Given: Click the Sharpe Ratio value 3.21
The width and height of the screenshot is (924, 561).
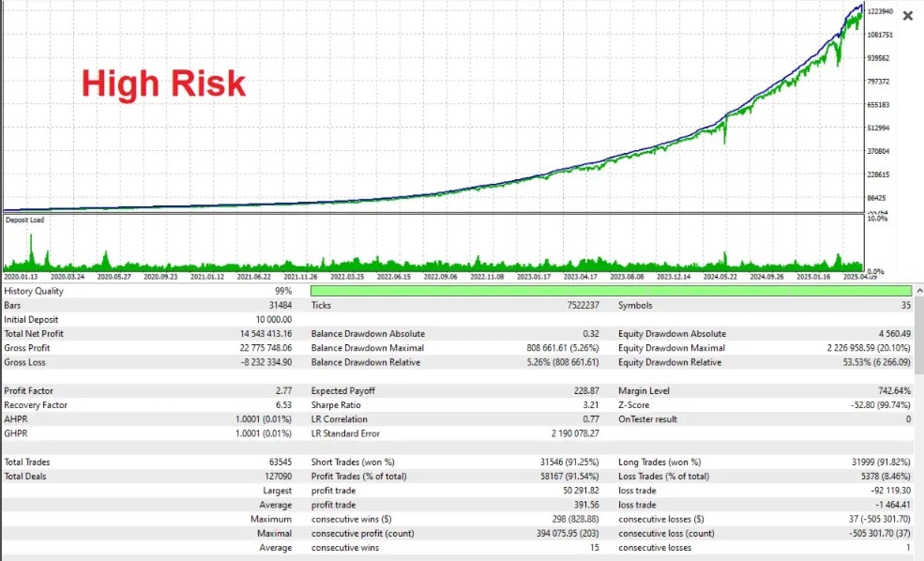Looking at the screenshot, I should click(591, 405).
